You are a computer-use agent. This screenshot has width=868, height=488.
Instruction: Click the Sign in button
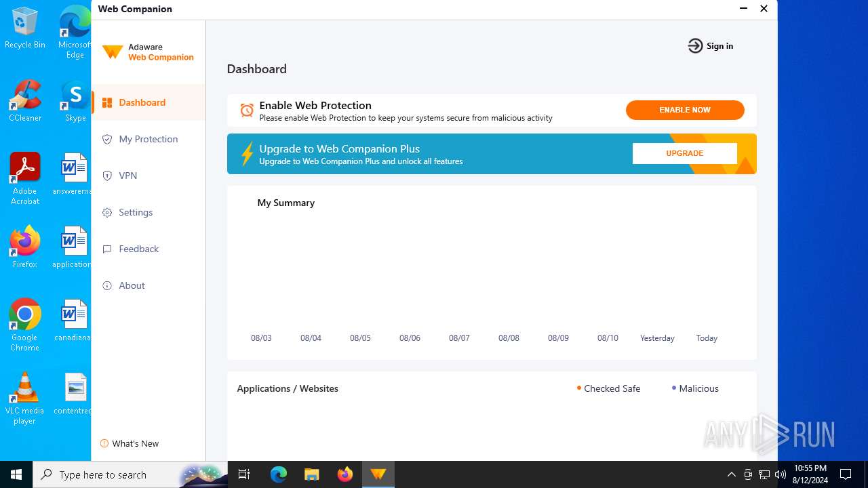[711, 46]
